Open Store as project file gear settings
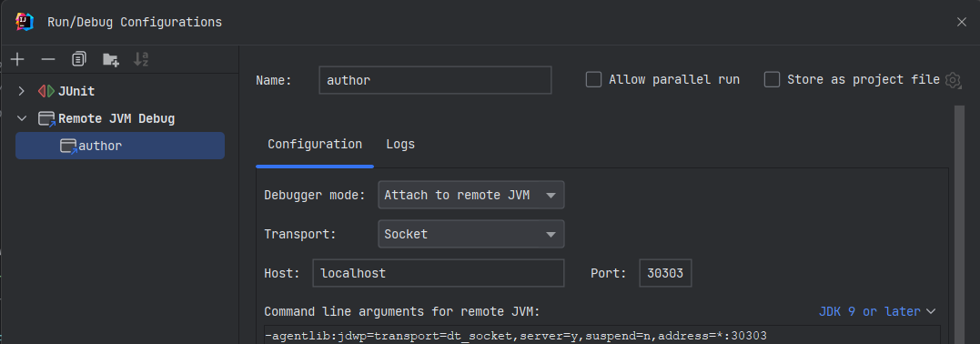980x344 pixels. coord(953,80)
